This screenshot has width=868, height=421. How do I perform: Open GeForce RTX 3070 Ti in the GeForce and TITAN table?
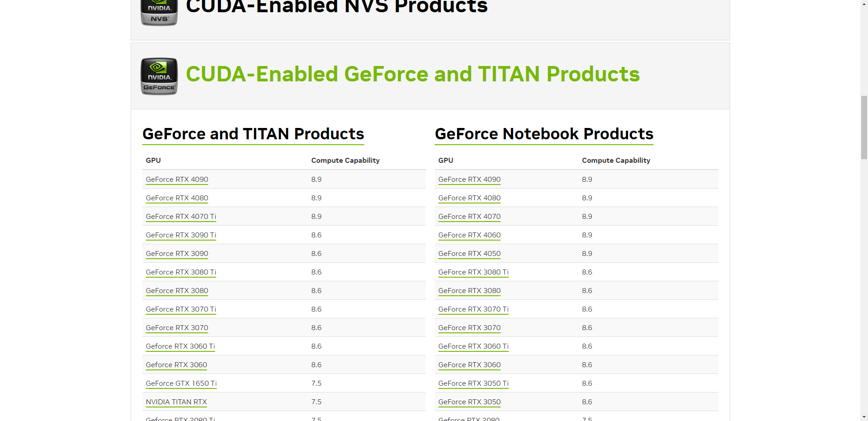pos(181,309)
